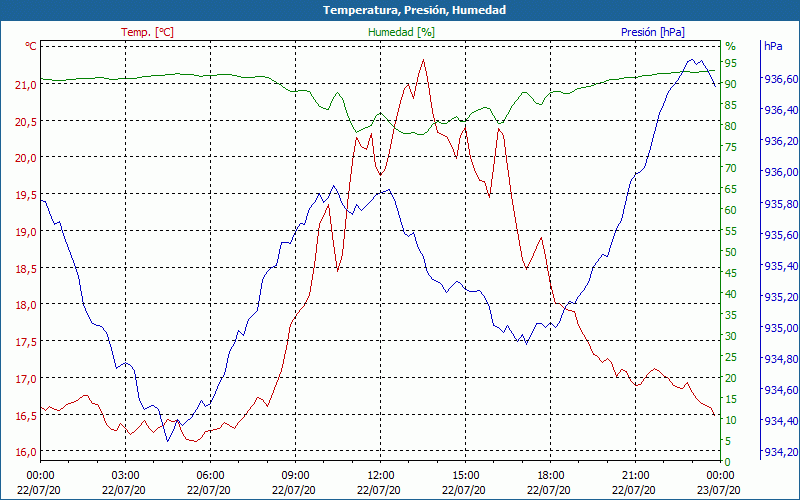Click green humidity axis value "40"
The height and width of the screenshot is (500, 800).
coord(731,294)
